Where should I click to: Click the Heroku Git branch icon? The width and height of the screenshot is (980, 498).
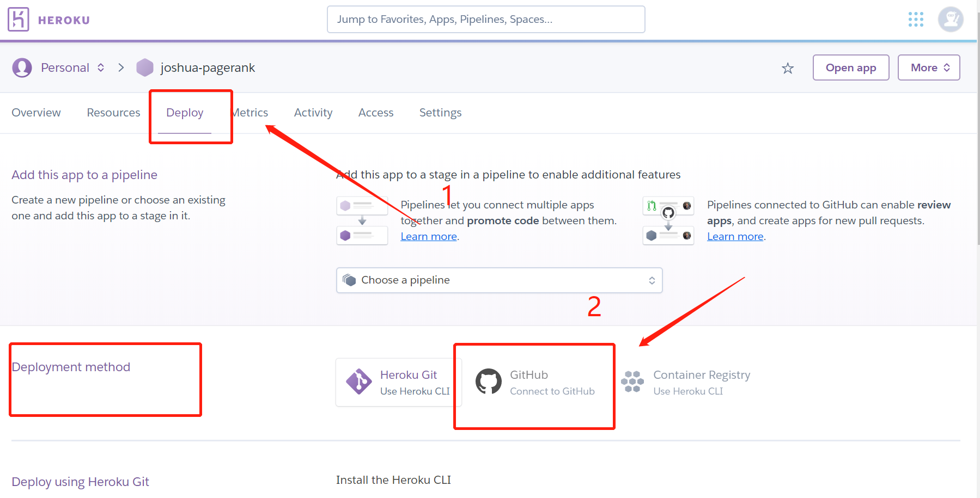(359, 381)
